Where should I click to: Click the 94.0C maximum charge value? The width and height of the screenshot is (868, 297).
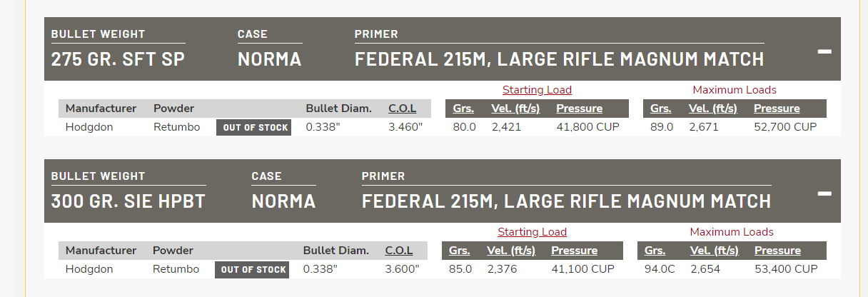[660, 269]
